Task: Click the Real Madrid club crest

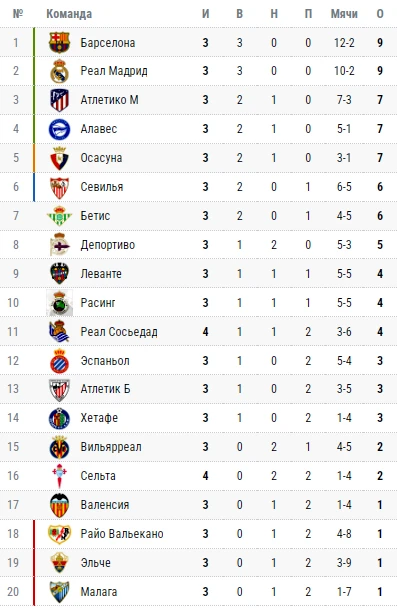Action: coord(59,71)
